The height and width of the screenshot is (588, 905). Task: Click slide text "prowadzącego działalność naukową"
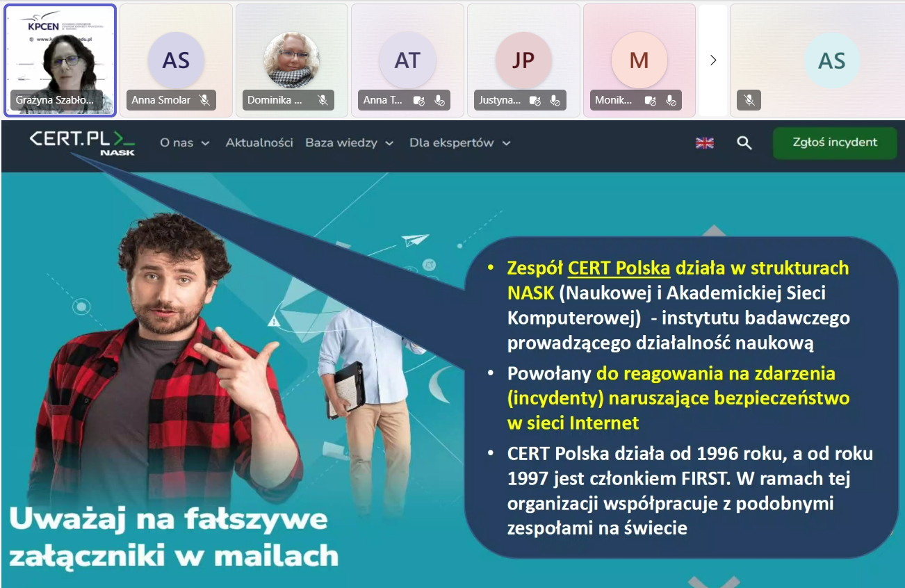660,343
